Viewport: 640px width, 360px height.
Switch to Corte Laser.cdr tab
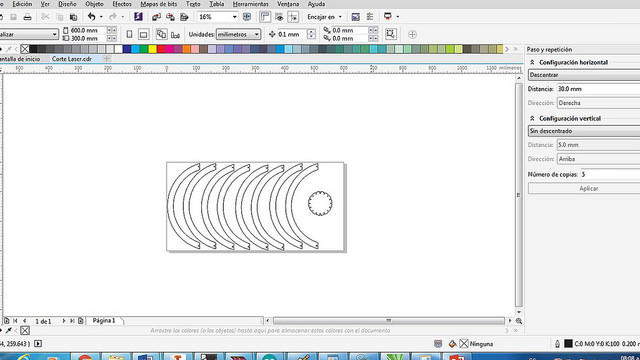point(71,59)
